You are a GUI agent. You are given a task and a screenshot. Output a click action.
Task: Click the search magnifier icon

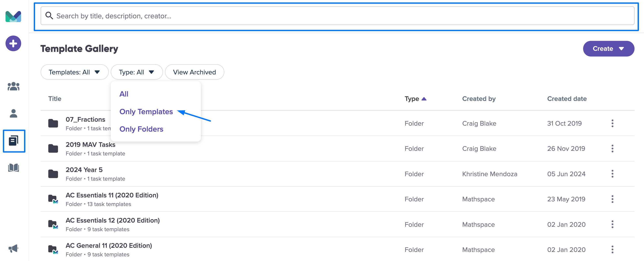[49, 16]
